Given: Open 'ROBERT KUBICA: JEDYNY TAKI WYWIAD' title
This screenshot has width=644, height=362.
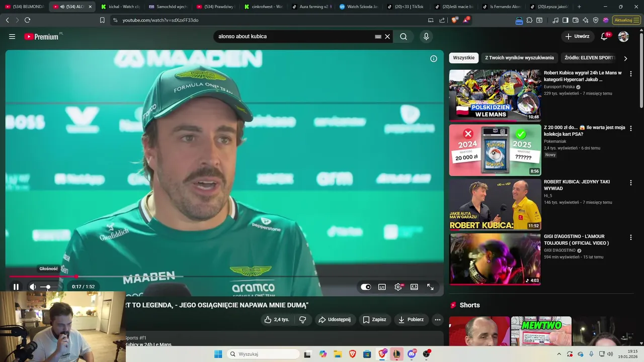Looking at the screenshot, I should coord(577,185).
